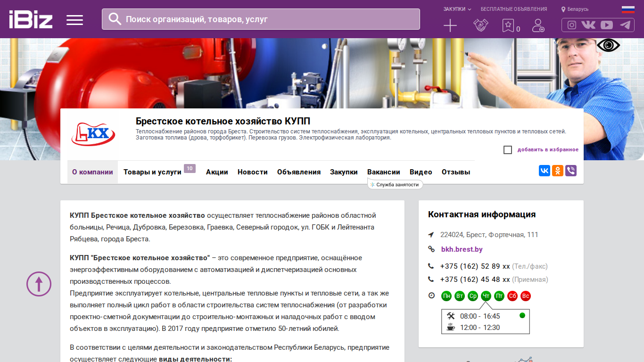
Task: Click the phone icon beside Тел./факс number
Action: tap(431, 266)
